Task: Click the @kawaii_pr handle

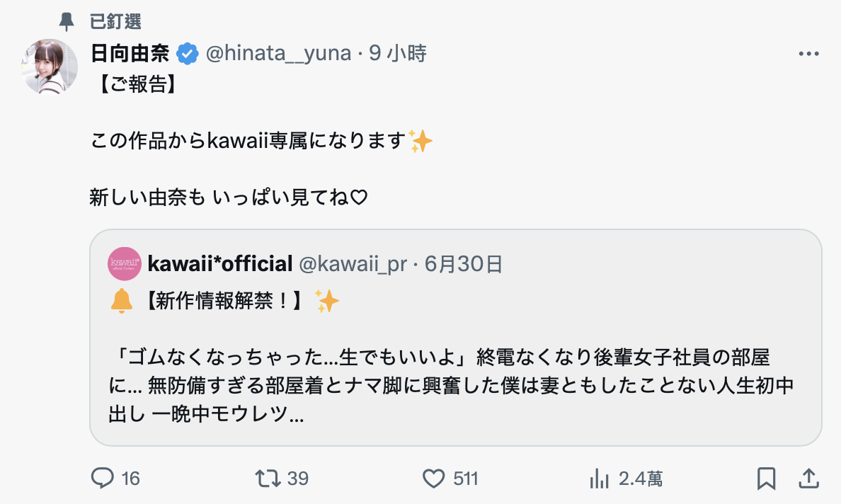Action: (353, 264)
